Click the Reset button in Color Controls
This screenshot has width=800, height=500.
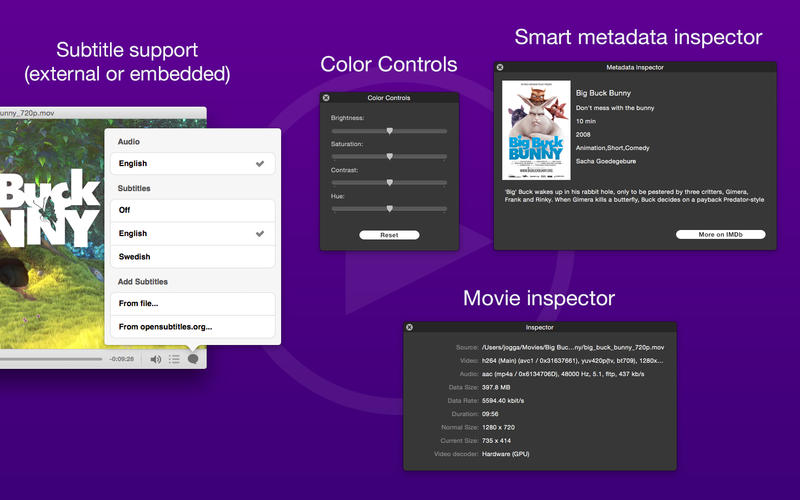click(389, 235)
